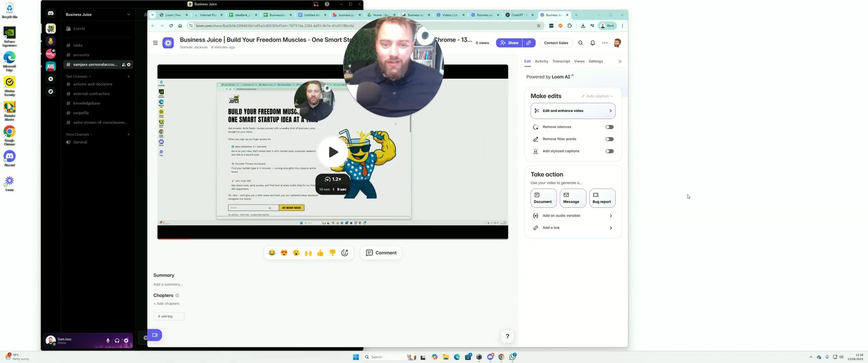The image size is (868, 363).
Task: Open Events in Discord
Action: click(97, 29)
